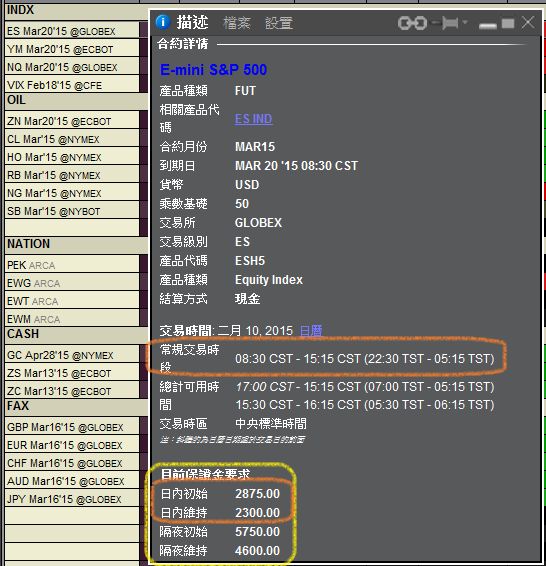Select GC Apr28'15 @NYMEX row

[x=72, y=355]
